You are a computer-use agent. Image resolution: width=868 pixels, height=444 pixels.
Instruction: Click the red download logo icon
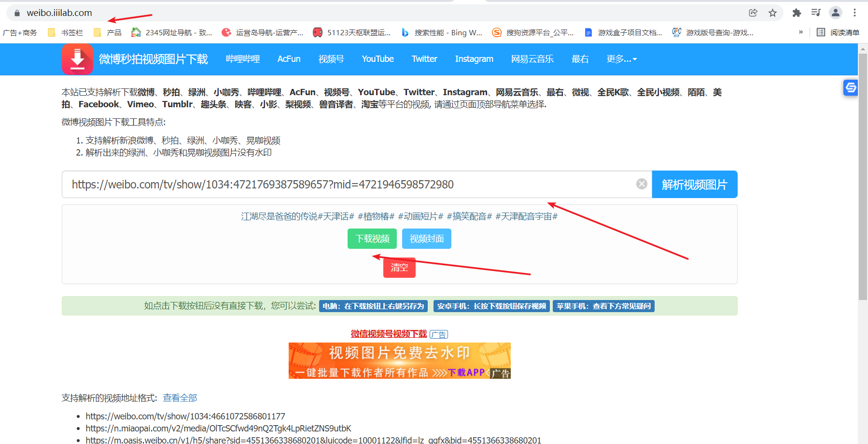[x=77, y=59]
